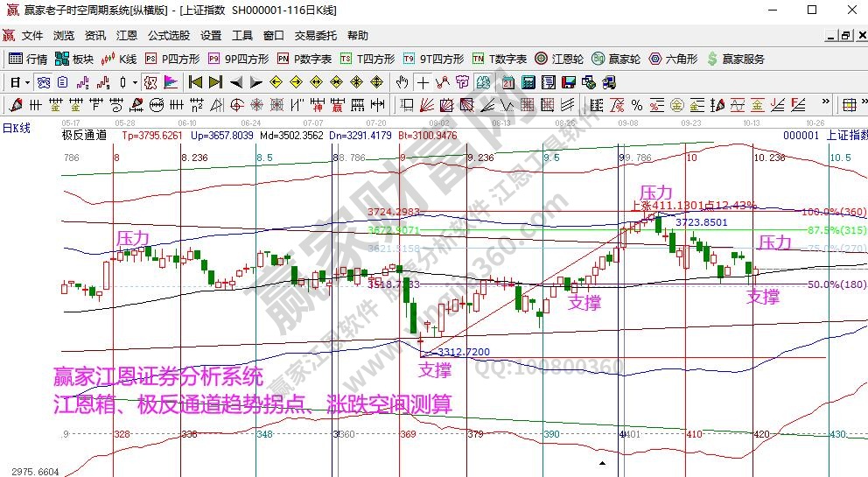Click the 3312.7200 low price marker
The height and width of the screenshot is (477, 868).
pyautogui.click(x=462, y=352)
